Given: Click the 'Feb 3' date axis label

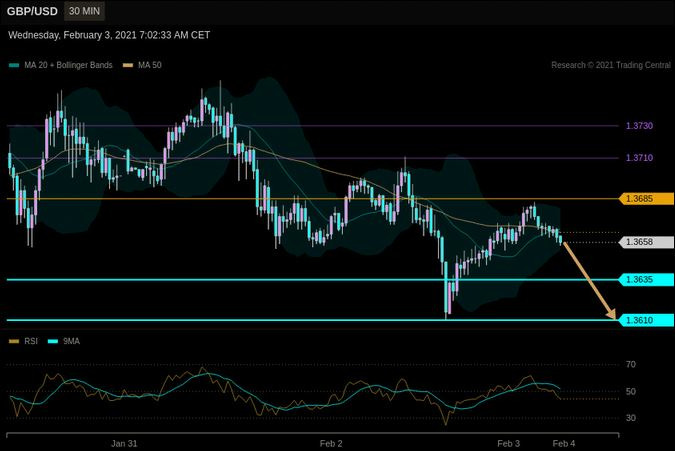Looking at the screenshot, I should tap(508, 444).
